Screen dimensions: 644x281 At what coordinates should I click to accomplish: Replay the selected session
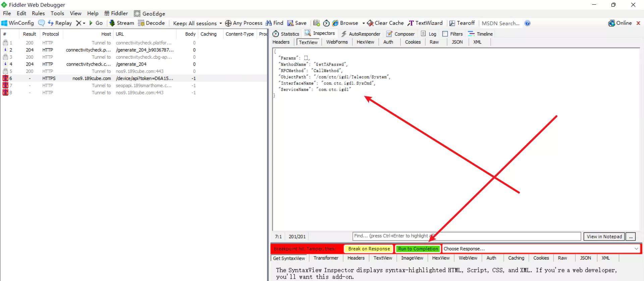(x=60, y=23)
